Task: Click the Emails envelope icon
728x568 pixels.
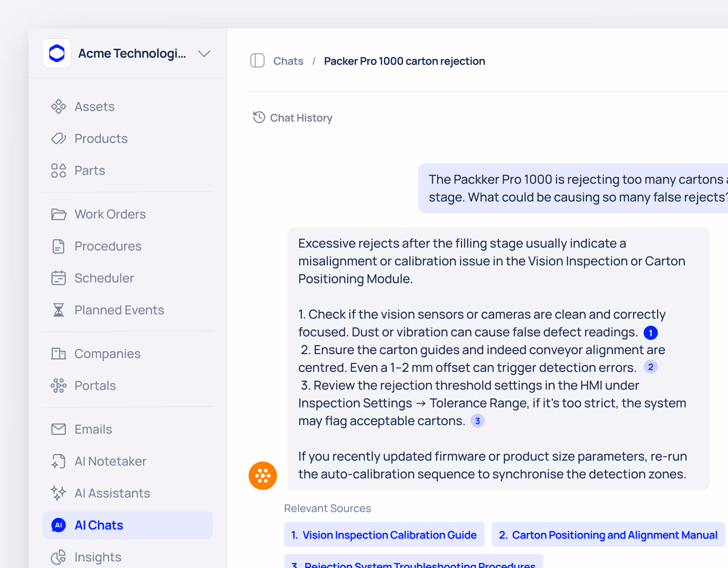Action: click(59, 429)
